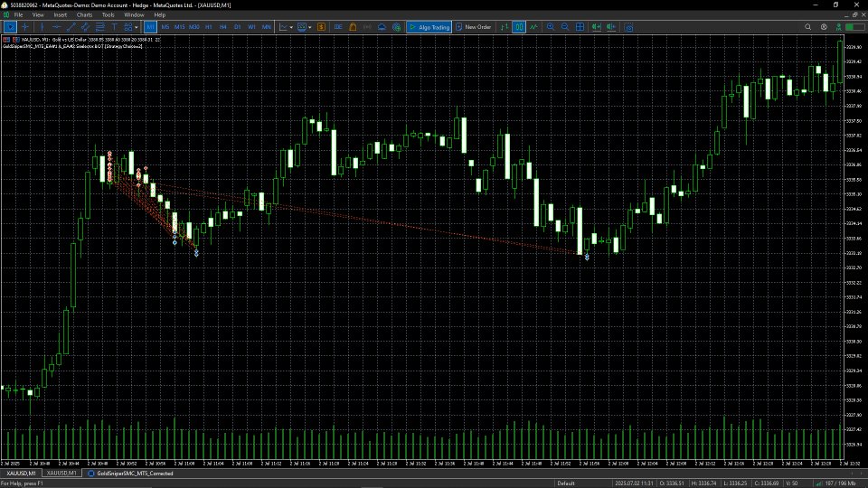Click the New Order button
The image size is (868, 488).
pos(473,26)
